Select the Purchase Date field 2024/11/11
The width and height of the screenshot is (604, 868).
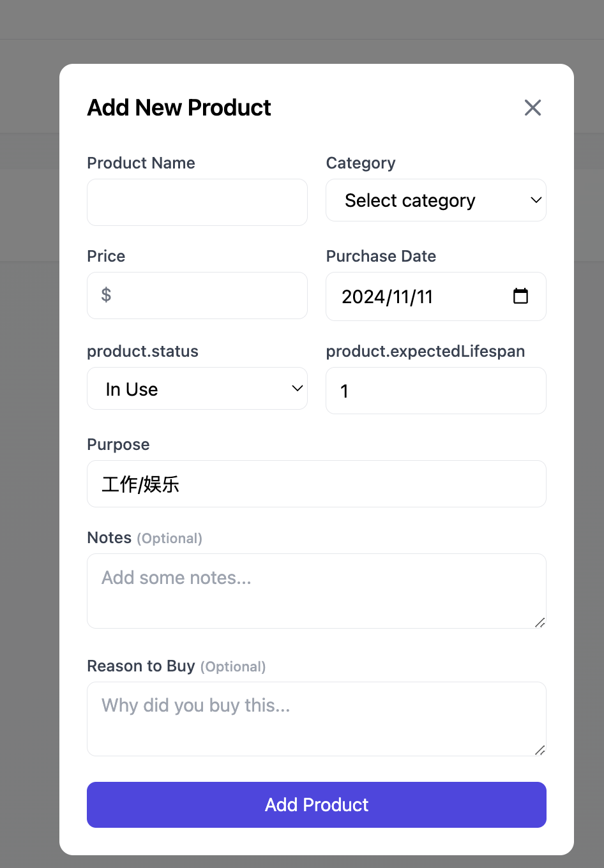tap(436, 297)
